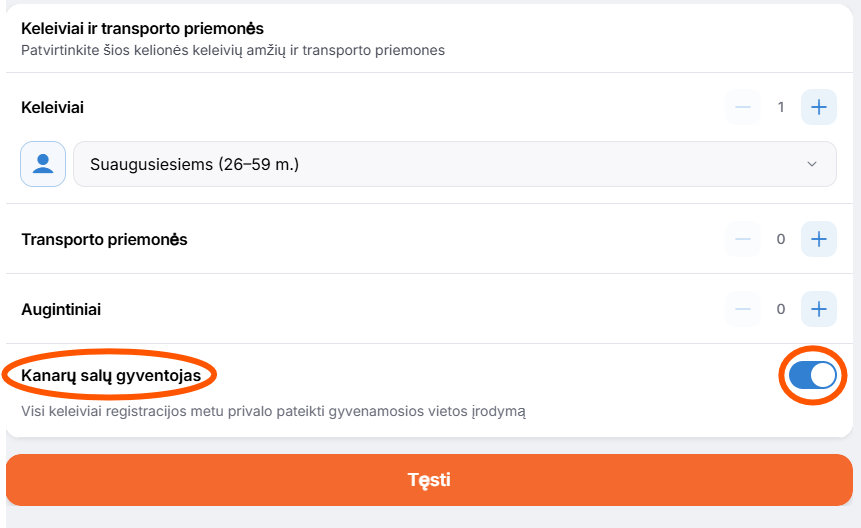The image size is (861, 528).
Task: Increase Keleiviai count with plus icon
Action: [818, 107]
